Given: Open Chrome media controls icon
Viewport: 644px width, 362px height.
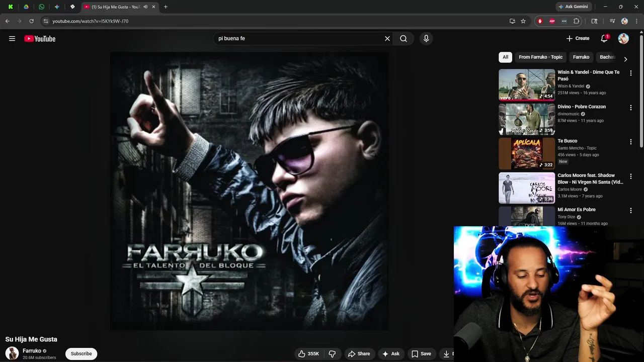Looking at the screenshot, I should pos(612,21).
